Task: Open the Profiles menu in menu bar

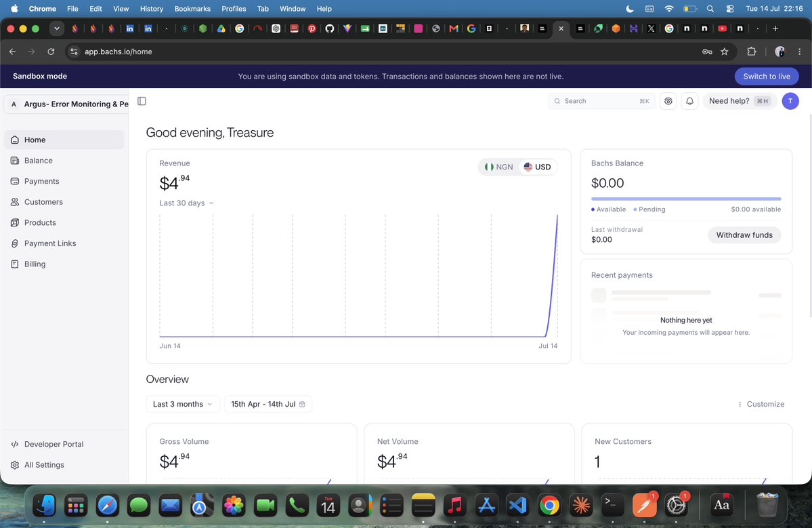Action: click(x=234, y=9)
